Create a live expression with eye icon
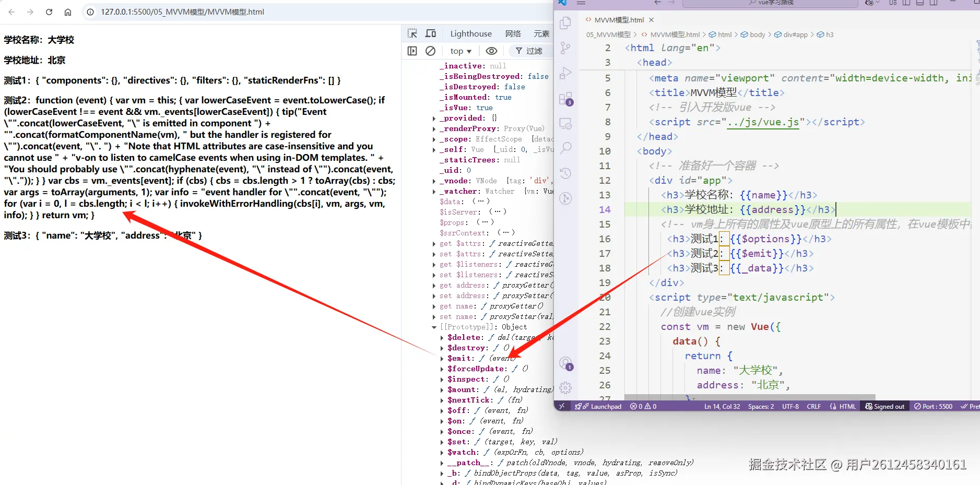The image size is (980, 485). pyautogui.click(x=491, y=51)
